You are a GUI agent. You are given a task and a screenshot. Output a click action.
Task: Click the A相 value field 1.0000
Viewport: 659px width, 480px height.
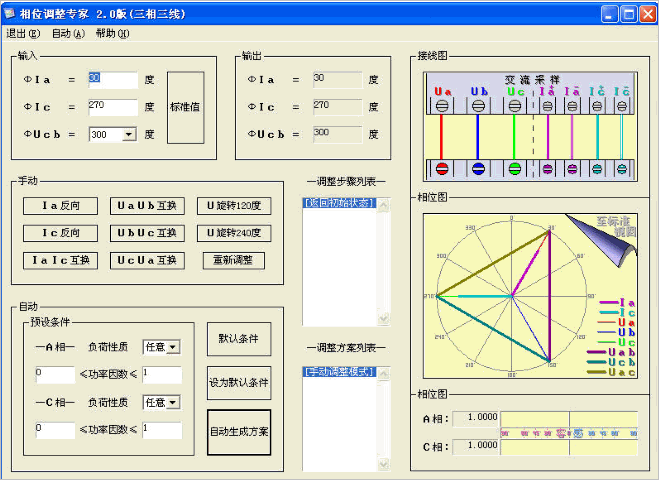(x=475, y=418)
